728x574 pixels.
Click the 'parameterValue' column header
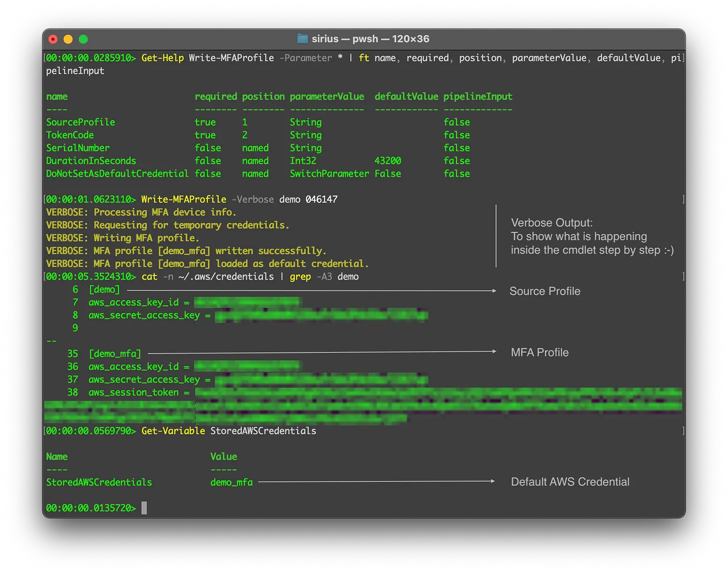[x=327, y=96]
